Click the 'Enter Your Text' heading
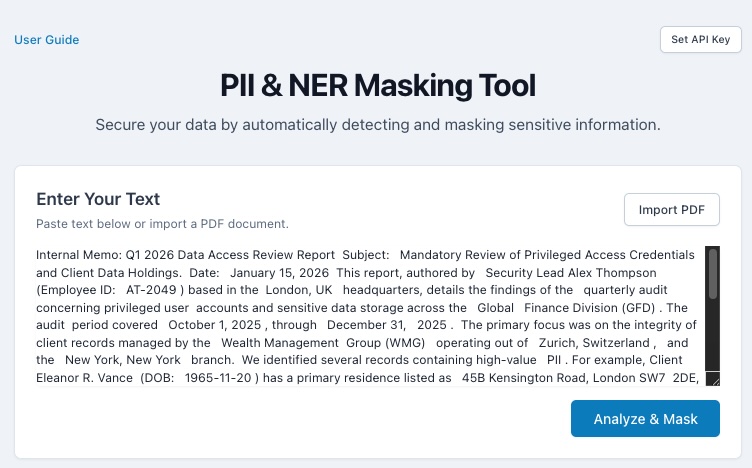The image size is (752, 468). (x=98, y=199)
